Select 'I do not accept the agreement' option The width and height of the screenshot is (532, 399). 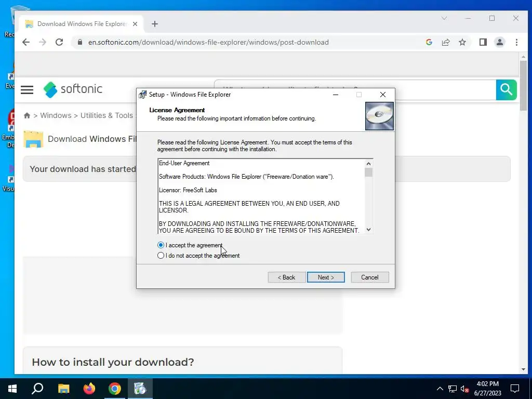161,256
